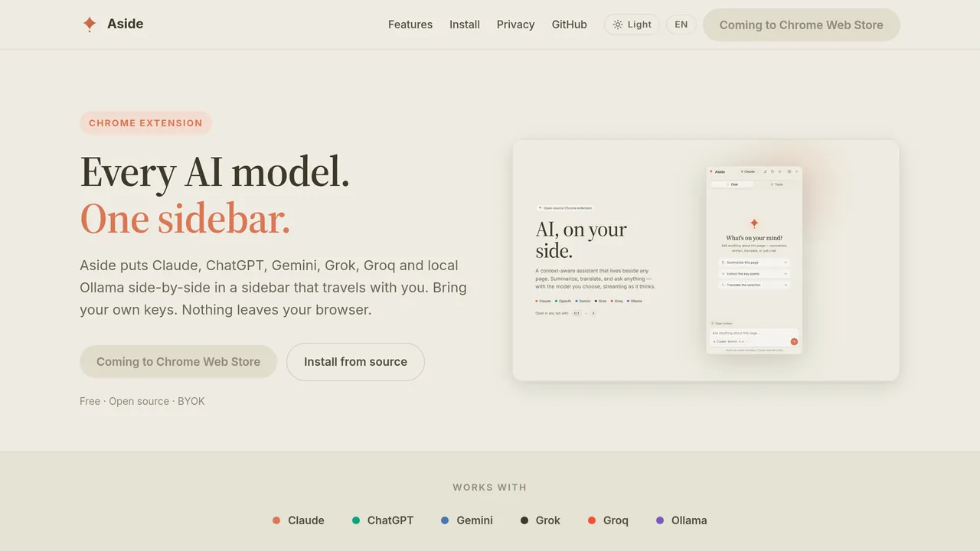This screenshot has width=980, height=551.
Task: Select ChatGPT in the Works With row
Action: 383,520
